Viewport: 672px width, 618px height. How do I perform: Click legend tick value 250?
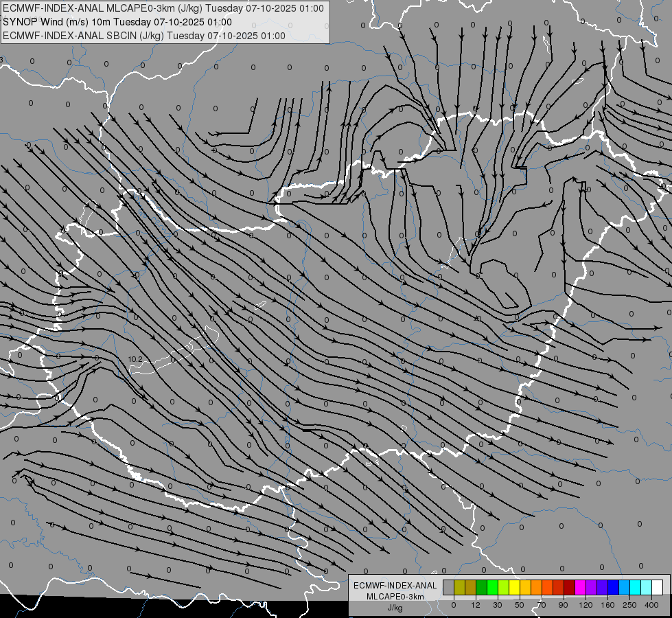[x=629, y=605]
